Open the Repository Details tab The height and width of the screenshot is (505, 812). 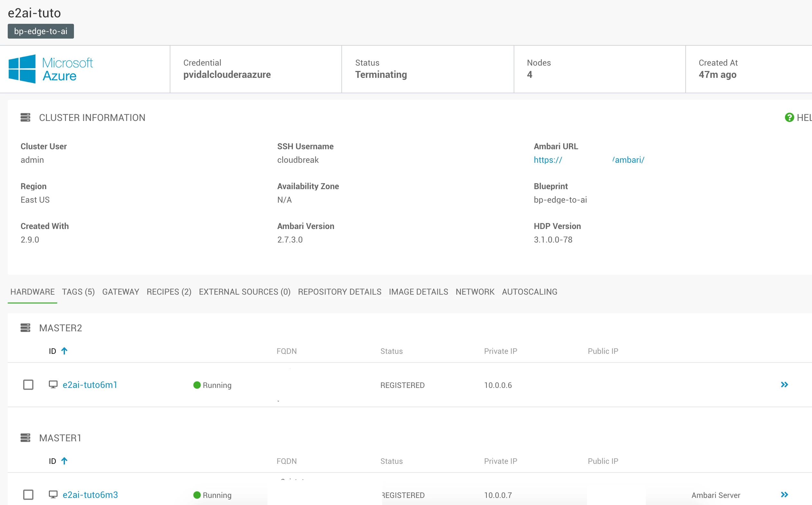click(x=340, y=292)
